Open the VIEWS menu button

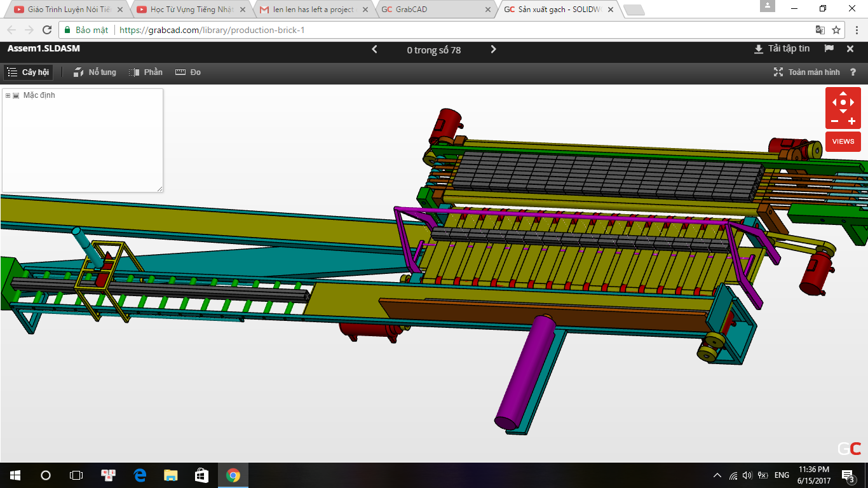click(843, 141)
